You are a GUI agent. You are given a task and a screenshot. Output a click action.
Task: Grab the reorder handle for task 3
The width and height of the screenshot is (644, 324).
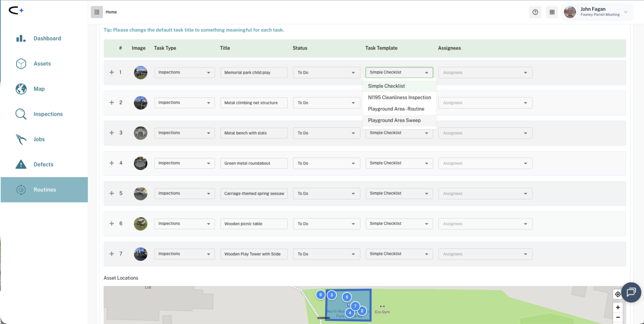click(111, 133)
